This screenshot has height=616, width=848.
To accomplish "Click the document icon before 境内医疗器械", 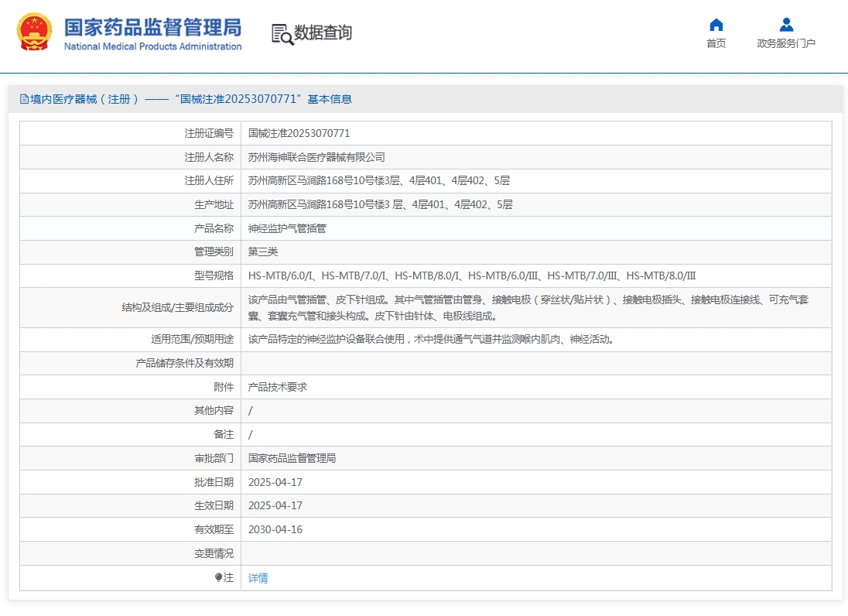I will pos(24,99).
